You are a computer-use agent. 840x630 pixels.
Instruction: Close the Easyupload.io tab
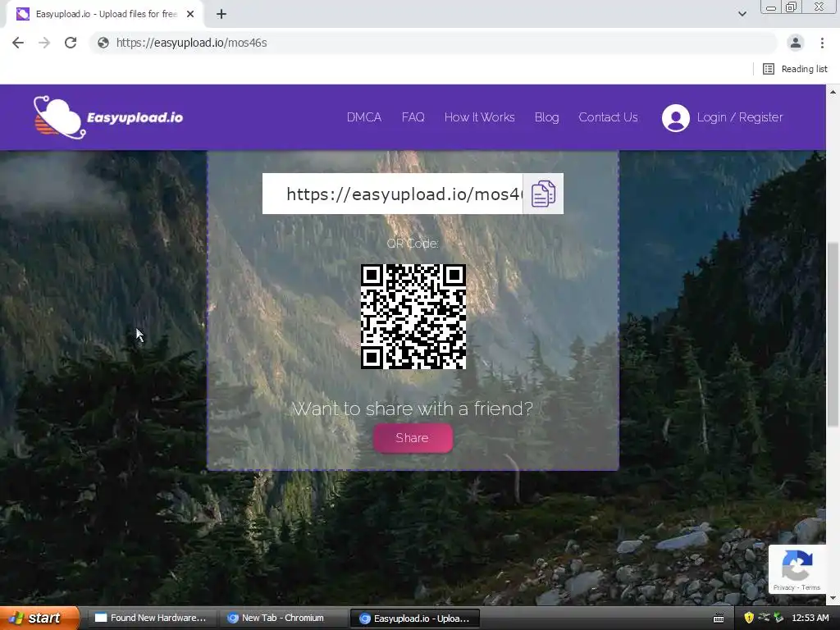pos(190,14)
